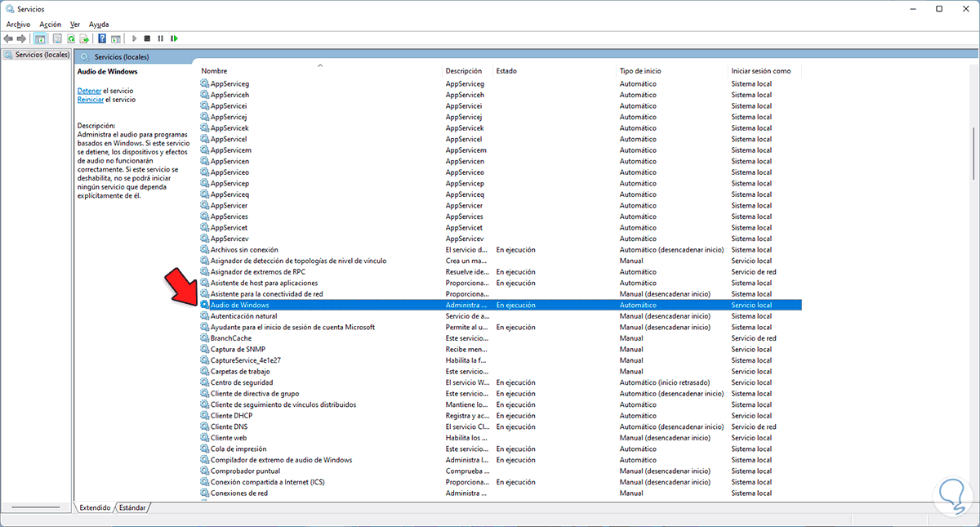This screenshot has height=527, width=980.
Task: Click the vertical scrollbar of the services list
Action: click(973, 154)
